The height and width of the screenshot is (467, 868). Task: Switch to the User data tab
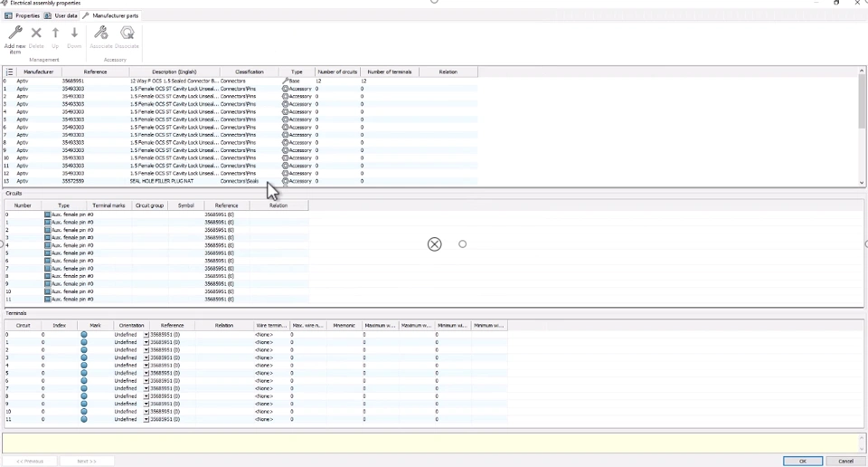coord(61,15)
